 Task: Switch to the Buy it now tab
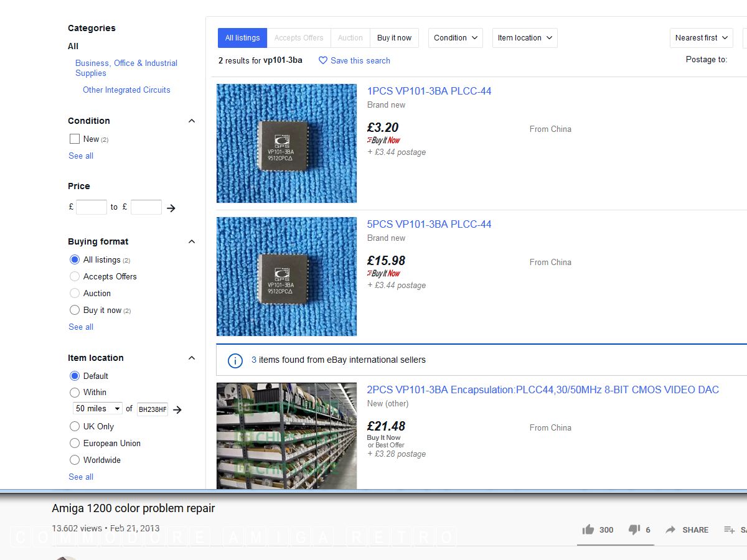(394, 38)
